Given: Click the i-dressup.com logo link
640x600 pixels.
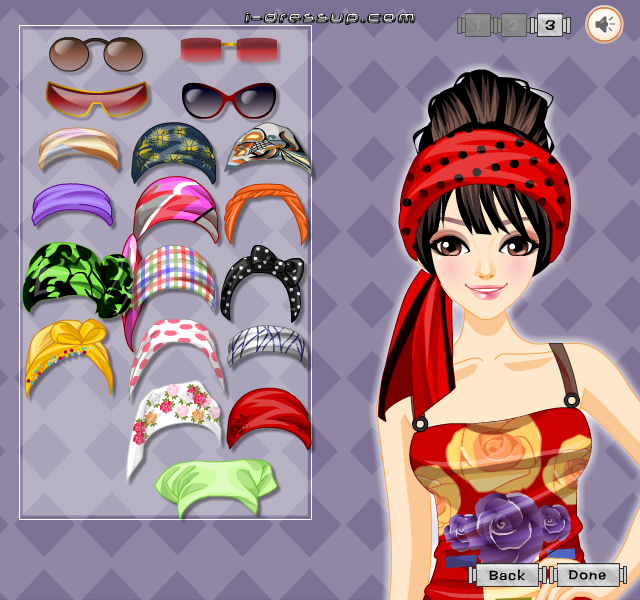Looking at the screenshot, I should pos(329,18).
